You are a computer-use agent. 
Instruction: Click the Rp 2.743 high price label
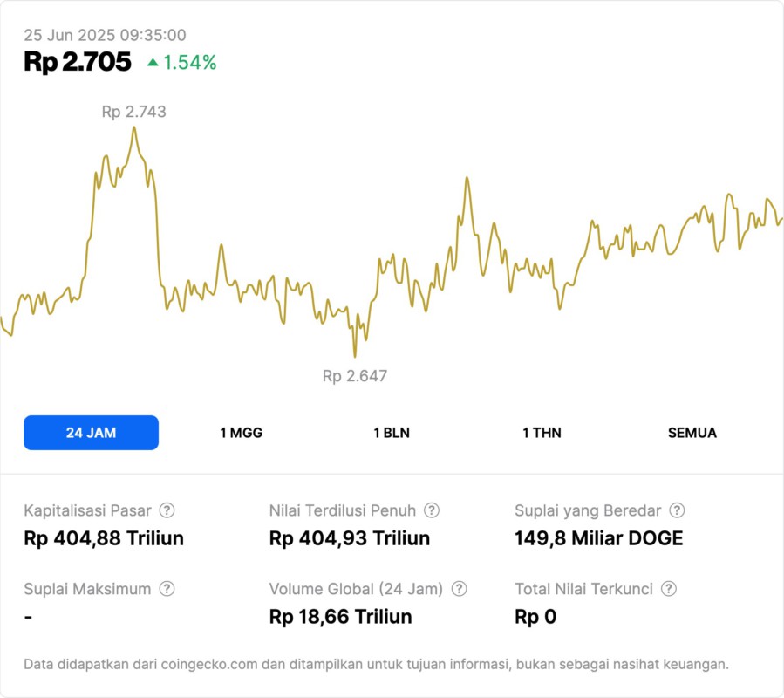pos(133,112)
